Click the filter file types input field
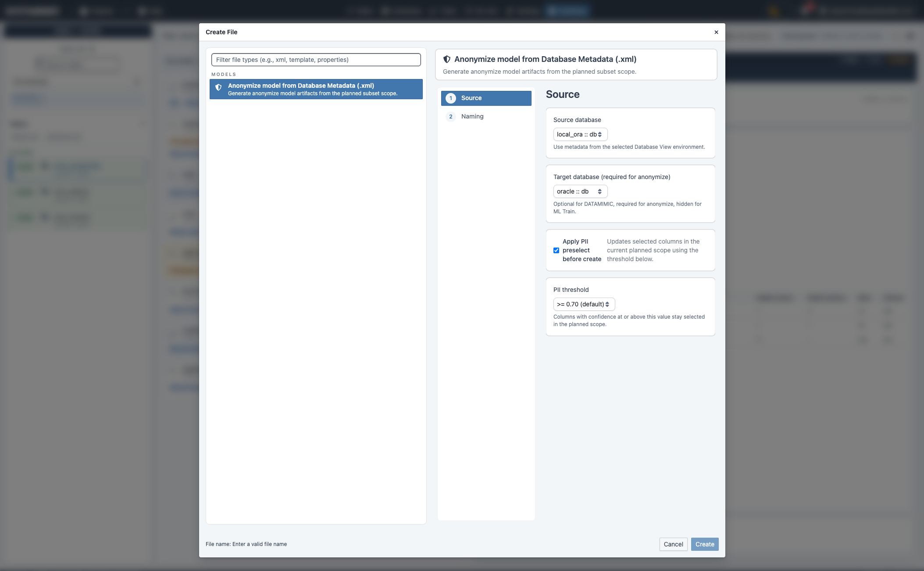924x571 pixels. 316,59
